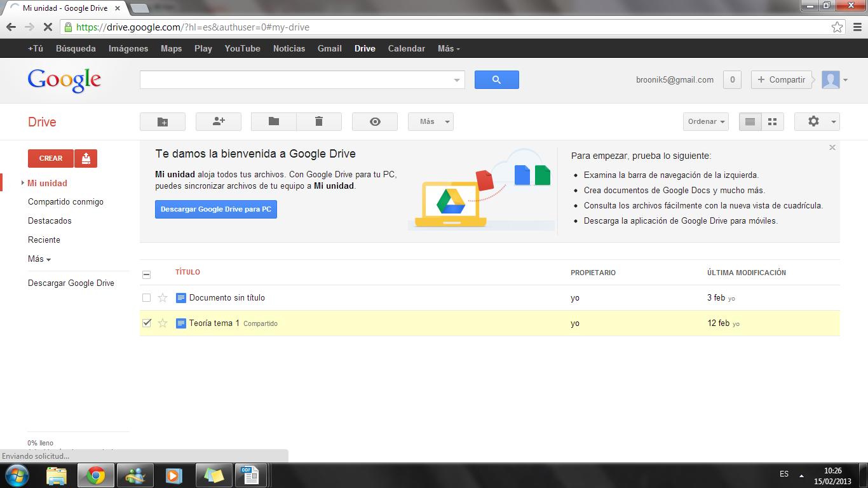868x488 pixels.
Task: Go back in browser history
Action: pos(11,27)
